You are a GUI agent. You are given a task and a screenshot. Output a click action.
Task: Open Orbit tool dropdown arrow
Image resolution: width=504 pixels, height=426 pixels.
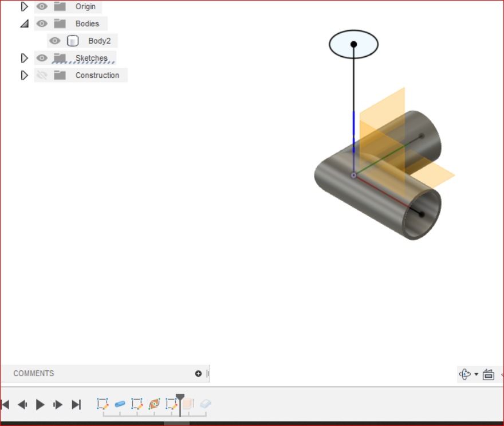[477, 374]
